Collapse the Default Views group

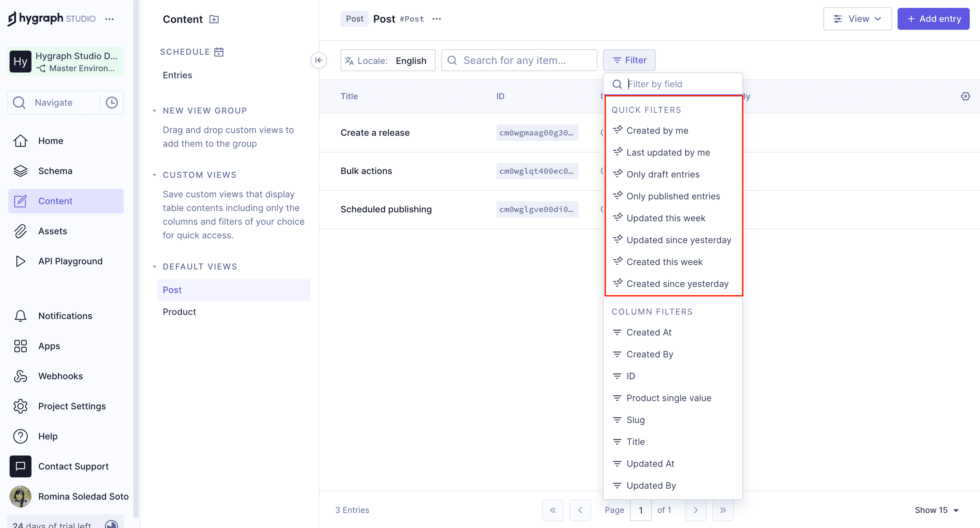(x=155, y=267)
